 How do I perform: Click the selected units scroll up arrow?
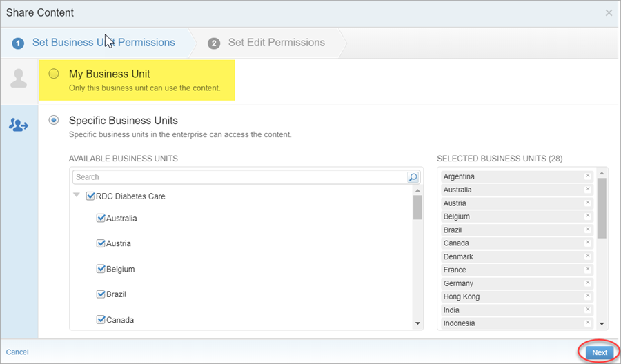click(602, 173)
